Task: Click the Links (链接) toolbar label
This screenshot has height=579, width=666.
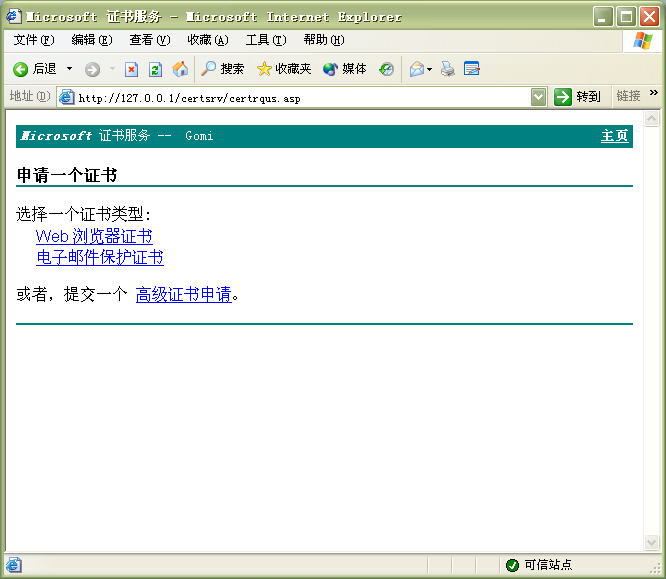Action: tap(628, 96)
